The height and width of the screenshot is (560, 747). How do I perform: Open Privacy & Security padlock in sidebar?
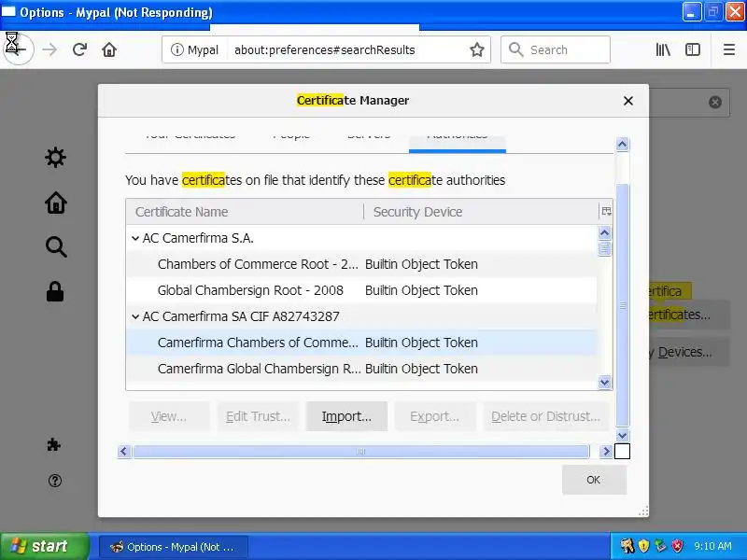[55, 291]
